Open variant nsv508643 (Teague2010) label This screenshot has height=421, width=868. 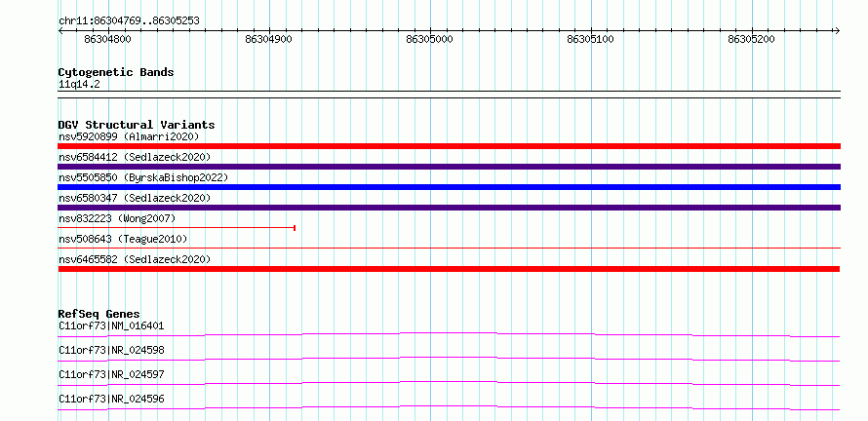[123, 239]
